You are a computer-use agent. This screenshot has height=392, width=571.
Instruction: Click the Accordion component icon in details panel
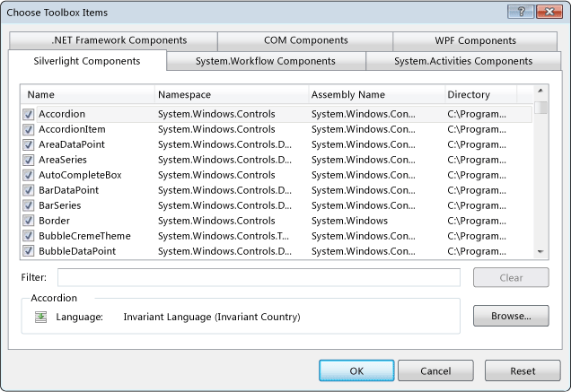click(x=40, y=317)
